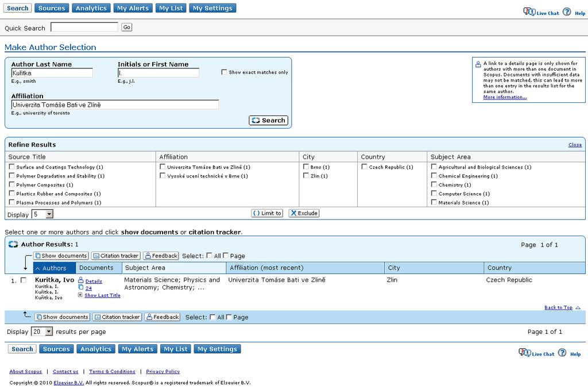The height and width of the screenshot is (389, 588).
Task: Click Initials or First Name field
Action: pyautogui.click(x=158, y=73)
